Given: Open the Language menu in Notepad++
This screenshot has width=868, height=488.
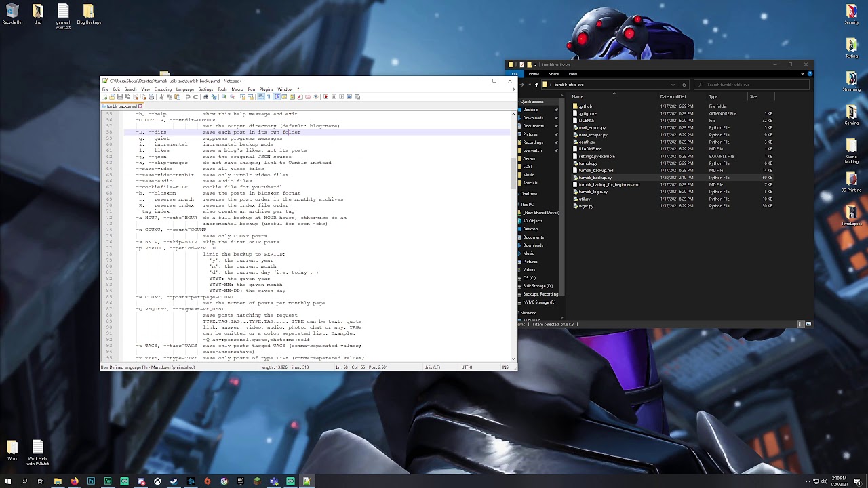Looking at the screenshot, I should click(185, 89).
